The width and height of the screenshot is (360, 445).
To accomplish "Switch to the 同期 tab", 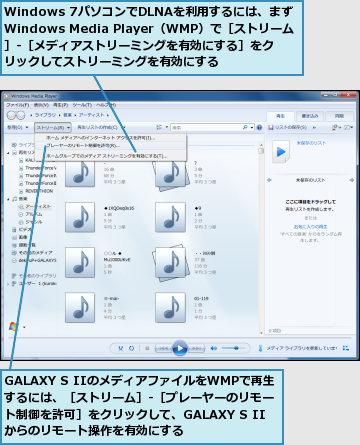I will (x=339, y=116).
